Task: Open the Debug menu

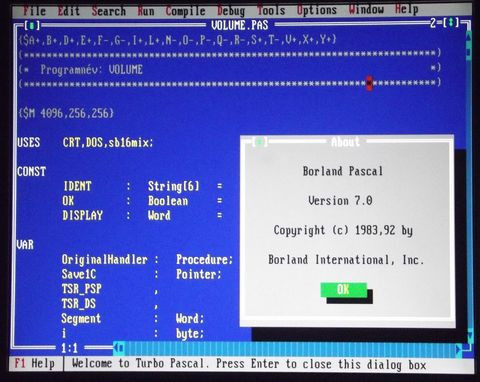Action: [x=231, y=11]
